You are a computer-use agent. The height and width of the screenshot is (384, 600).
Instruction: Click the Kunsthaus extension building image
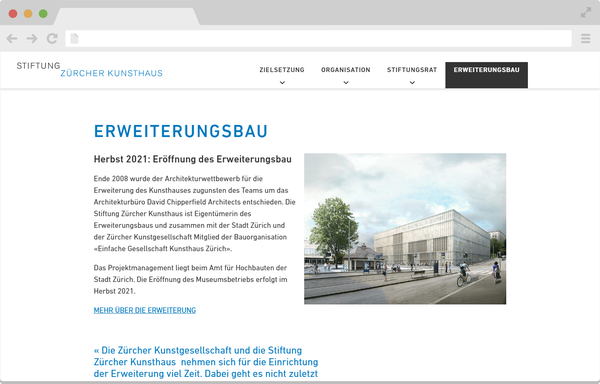(405, 229)
